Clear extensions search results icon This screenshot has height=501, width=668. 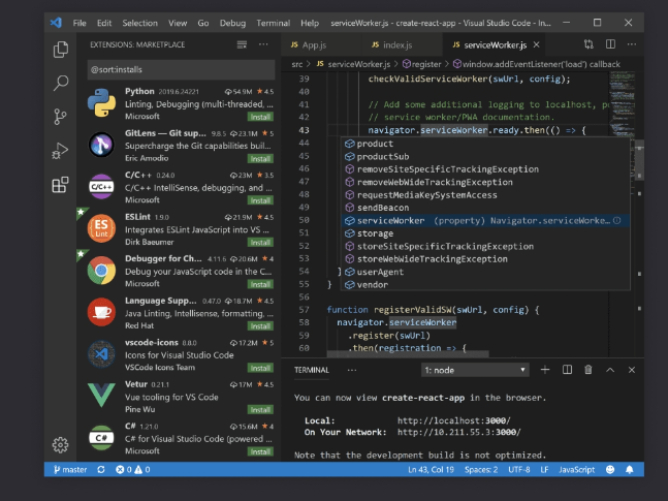[x=242, y=45]
